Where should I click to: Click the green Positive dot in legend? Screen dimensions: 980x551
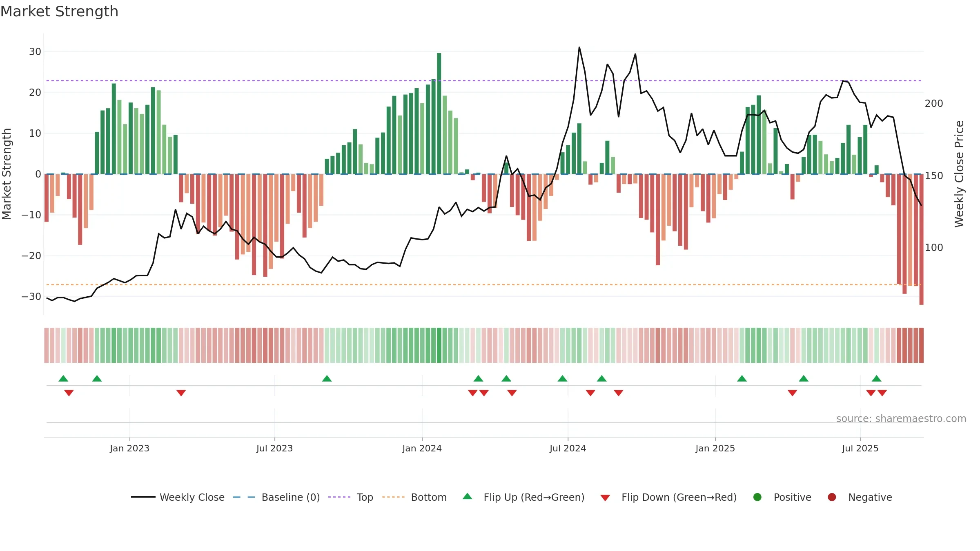coord(757,497)
